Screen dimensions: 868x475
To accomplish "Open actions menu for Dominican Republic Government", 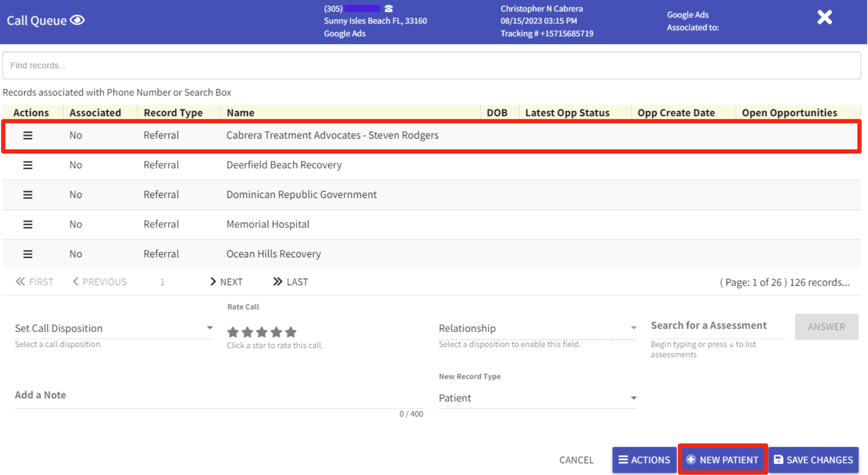I will 27,195.
